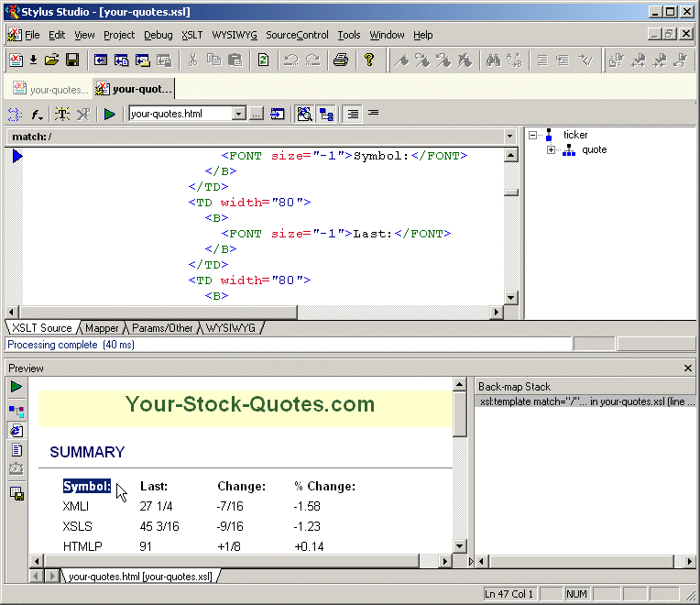
Task: Click the save preview output icon
Action: (x=16, y=494)
